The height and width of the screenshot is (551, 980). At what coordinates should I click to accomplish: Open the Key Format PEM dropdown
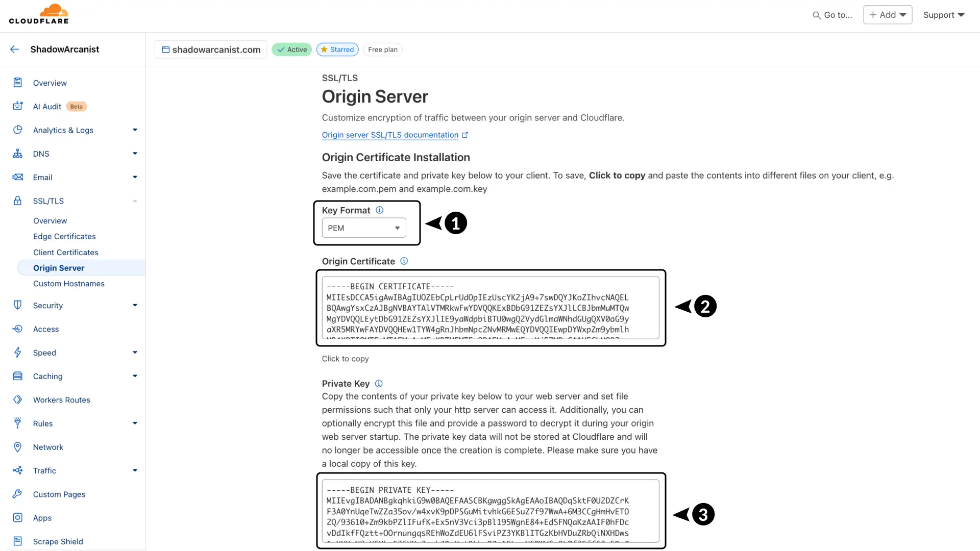364,228
